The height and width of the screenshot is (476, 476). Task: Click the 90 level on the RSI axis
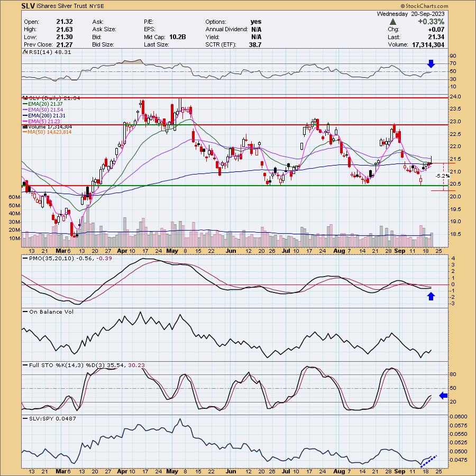pyautogui.click(x=453, y=56)
